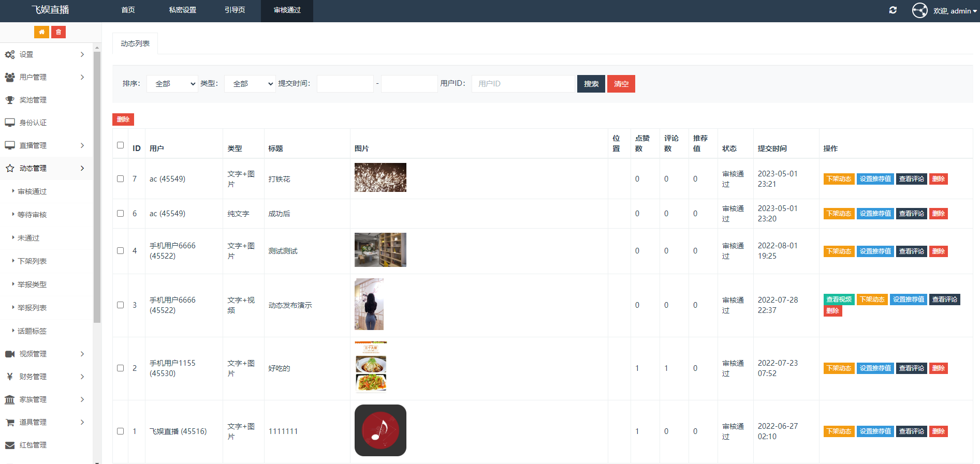Click 设置推荐值 for row 1111111
980x464 pixels.
875,431
